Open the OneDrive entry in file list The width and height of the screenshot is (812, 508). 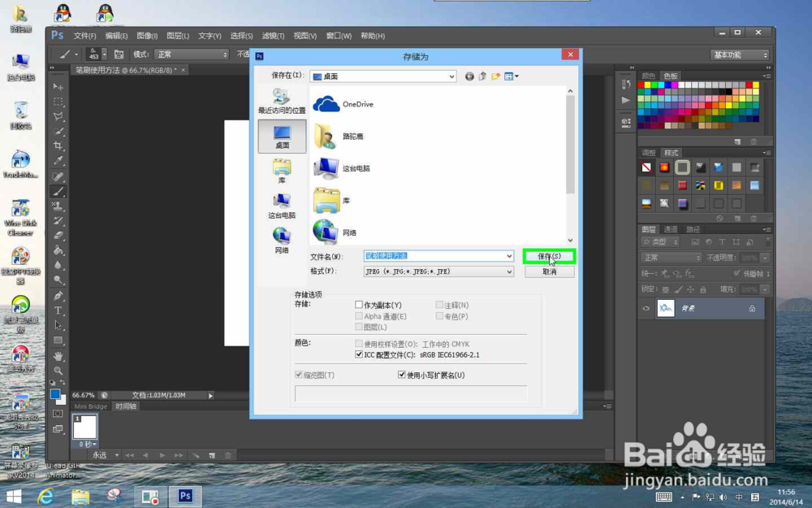[343, 104]
